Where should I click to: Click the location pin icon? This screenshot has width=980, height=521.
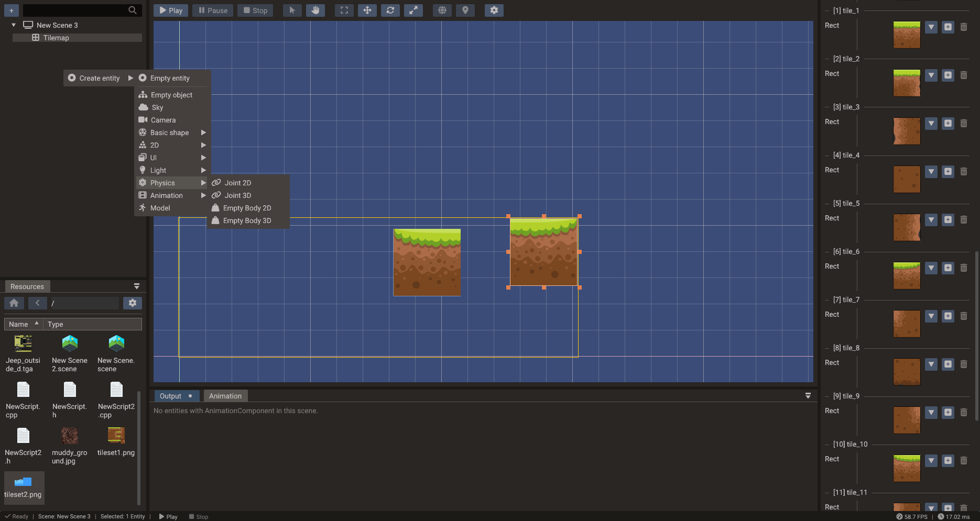[x=465, y=10]
